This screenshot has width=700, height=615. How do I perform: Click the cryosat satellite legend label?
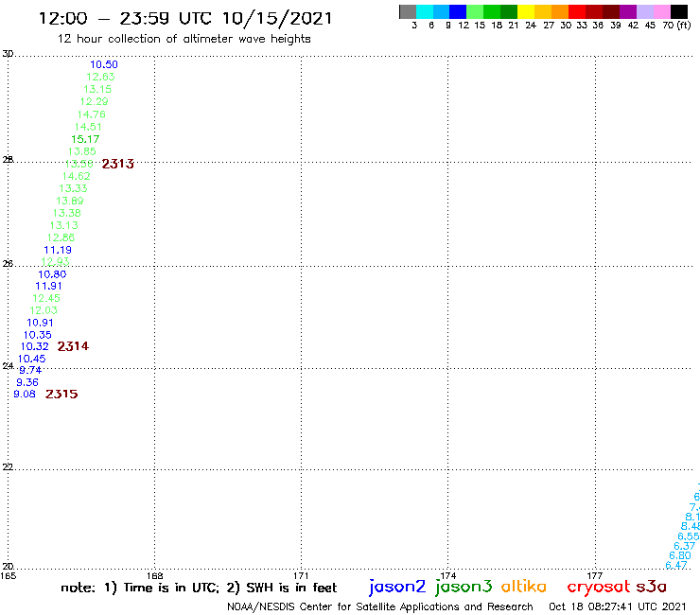(x=599, y=588)
